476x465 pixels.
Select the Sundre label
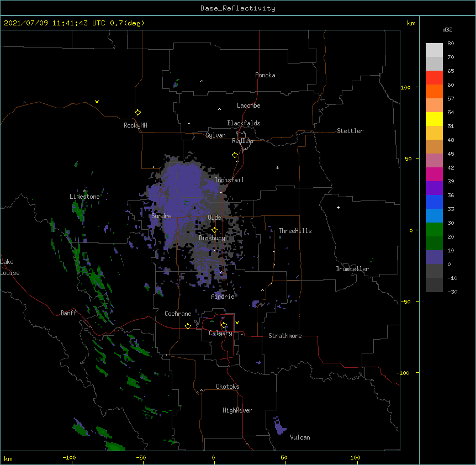161,216
